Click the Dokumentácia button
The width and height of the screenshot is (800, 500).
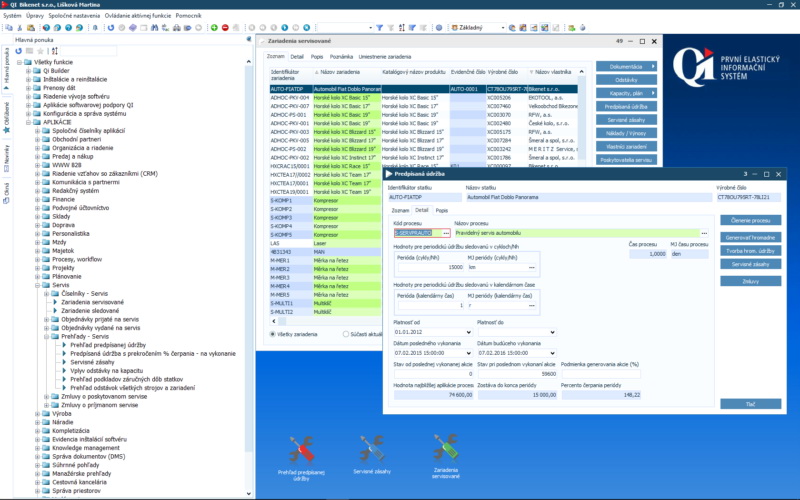click(626, 67)
